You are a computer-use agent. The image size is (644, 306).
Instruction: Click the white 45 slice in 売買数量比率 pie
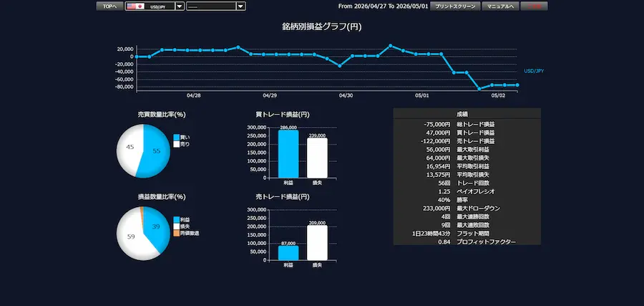(x=130, y=147)
